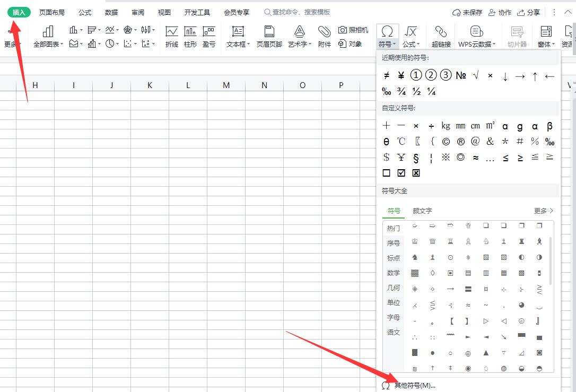Click the symbol list vertical scrollbar

[x=551, y=260]
